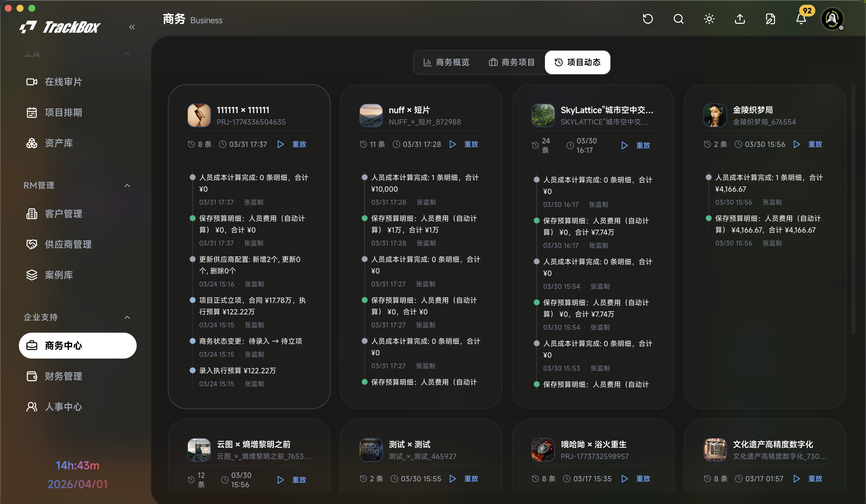Click project ID PRJ-1774336504635
This screenshot has height=504, width=866.
[251, 122]
